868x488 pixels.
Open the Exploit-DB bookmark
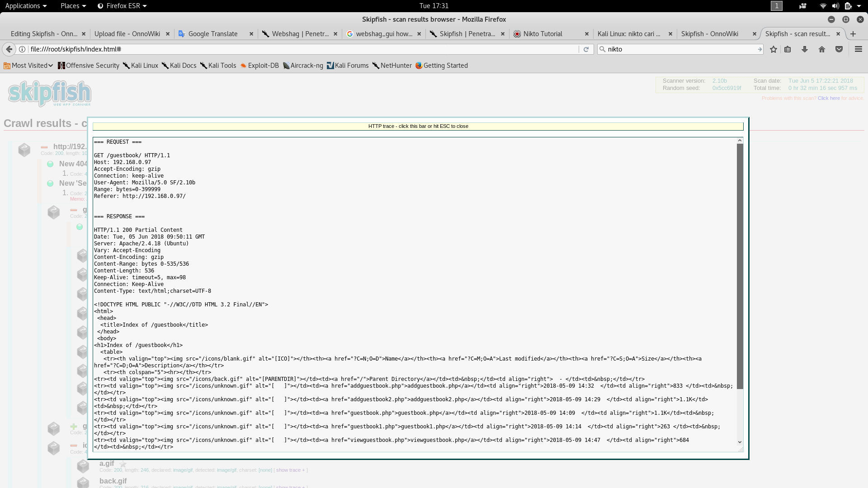(x=259, y=66)
